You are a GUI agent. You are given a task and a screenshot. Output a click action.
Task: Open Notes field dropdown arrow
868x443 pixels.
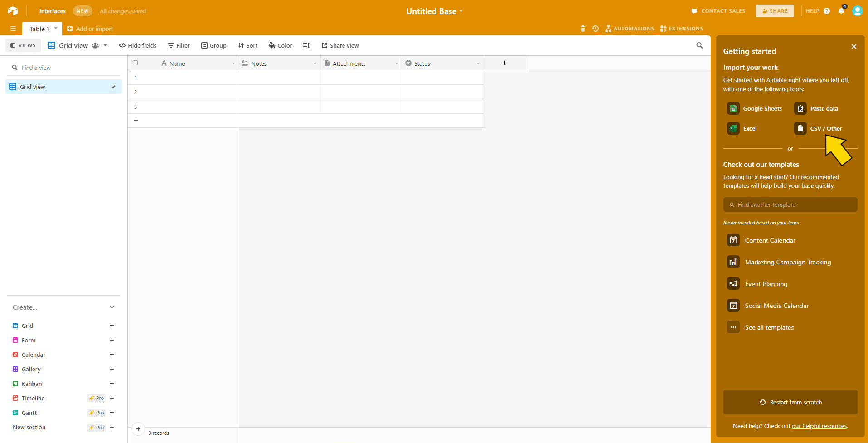[315, 63]
